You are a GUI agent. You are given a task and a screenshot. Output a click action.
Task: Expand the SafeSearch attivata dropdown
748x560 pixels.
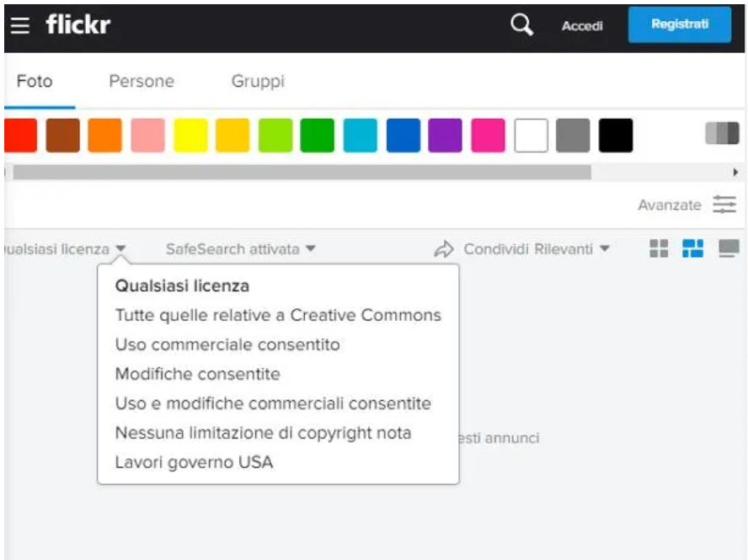[x=240, y=249]
